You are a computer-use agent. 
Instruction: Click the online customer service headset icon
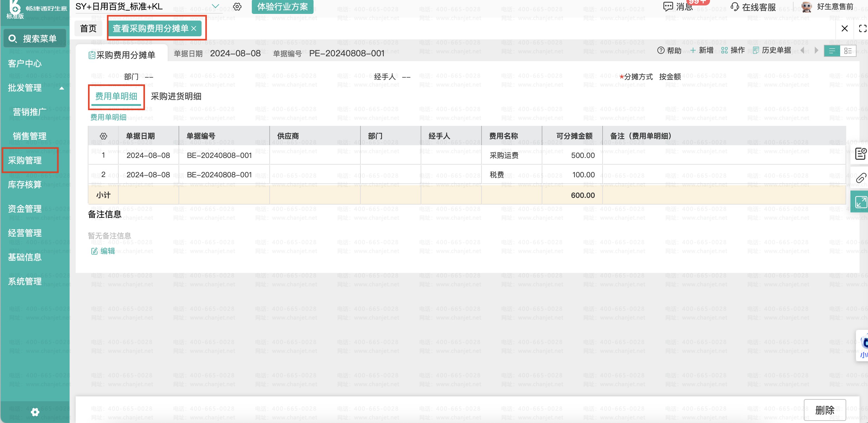[x=735, y=7]
